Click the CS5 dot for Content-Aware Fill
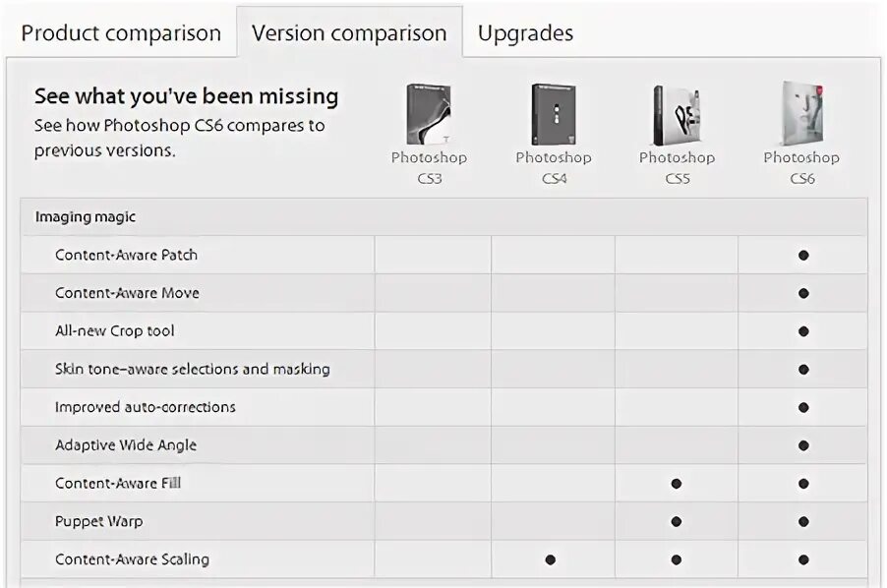 coord(677,484)
